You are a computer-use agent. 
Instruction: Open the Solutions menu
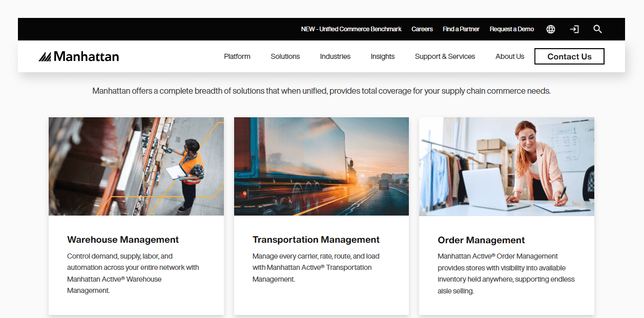click(285, 56)
